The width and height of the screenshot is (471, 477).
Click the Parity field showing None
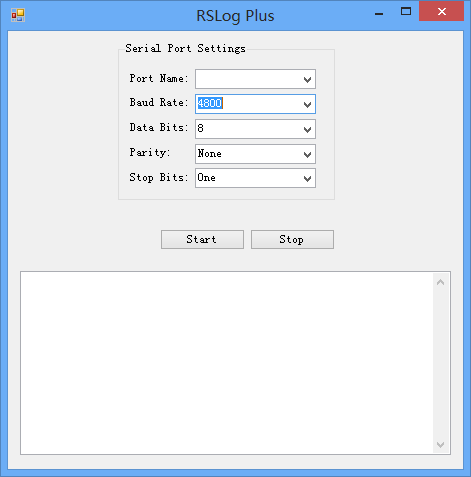tap(248, 154)
